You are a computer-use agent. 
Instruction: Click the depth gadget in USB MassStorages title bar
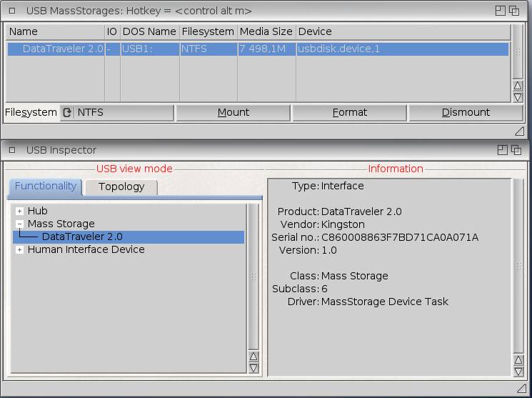point(514,11)
